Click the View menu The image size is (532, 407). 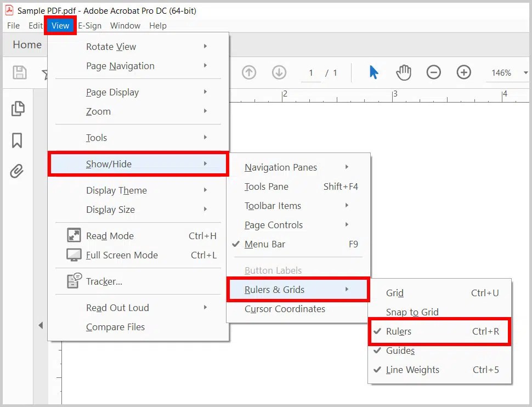[x=60, y=25]
